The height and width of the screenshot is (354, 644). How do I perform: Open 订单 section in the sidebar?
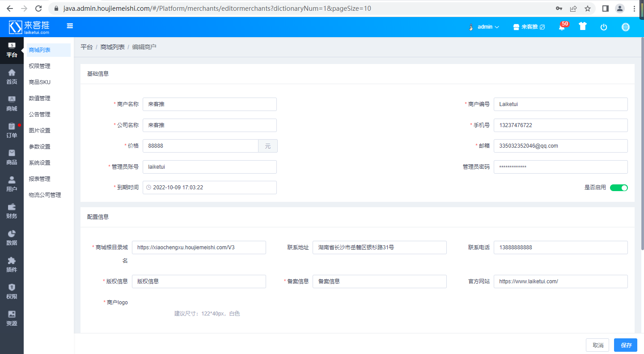[x=12, y=131]
